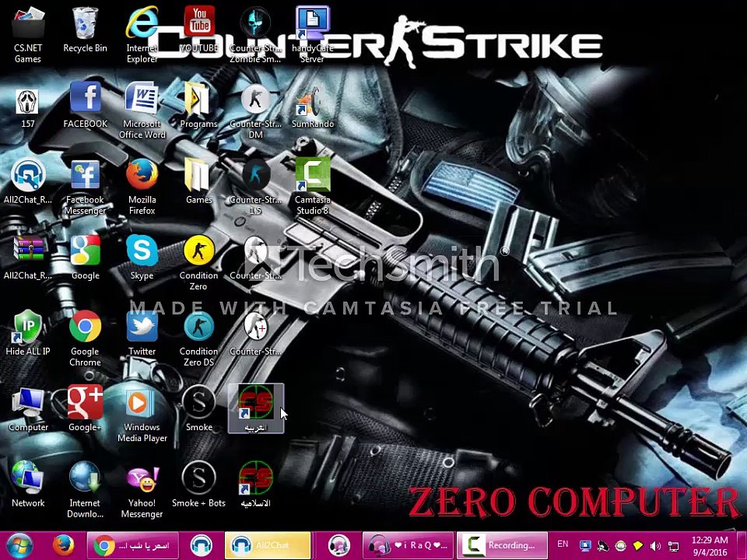Open the Games folder
The height and width of the screenshot is (560, 747).
coord(198,181)
